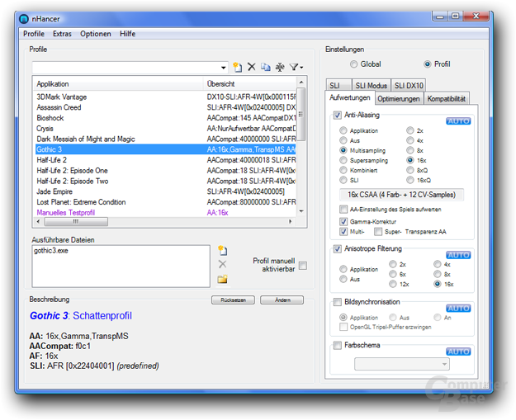Screen dimensions: 516x420
Task: Open the Profile menu
Action: tap(34, 34)
